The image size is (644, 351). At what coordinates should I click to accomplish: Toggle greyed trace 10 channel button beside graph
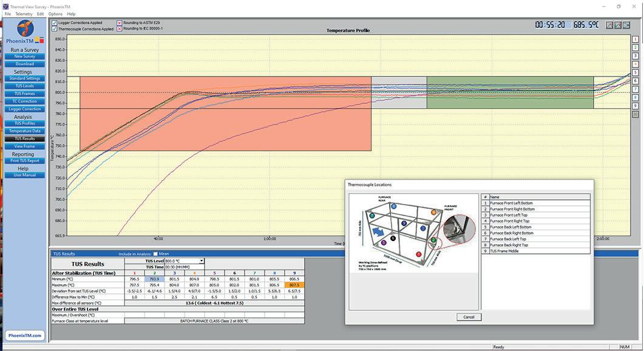tap(636, 114)
